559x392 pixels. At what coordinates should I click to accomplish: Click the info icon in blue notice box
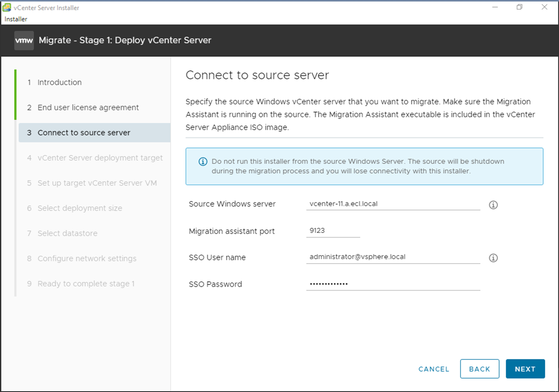[x=203, y=161]
